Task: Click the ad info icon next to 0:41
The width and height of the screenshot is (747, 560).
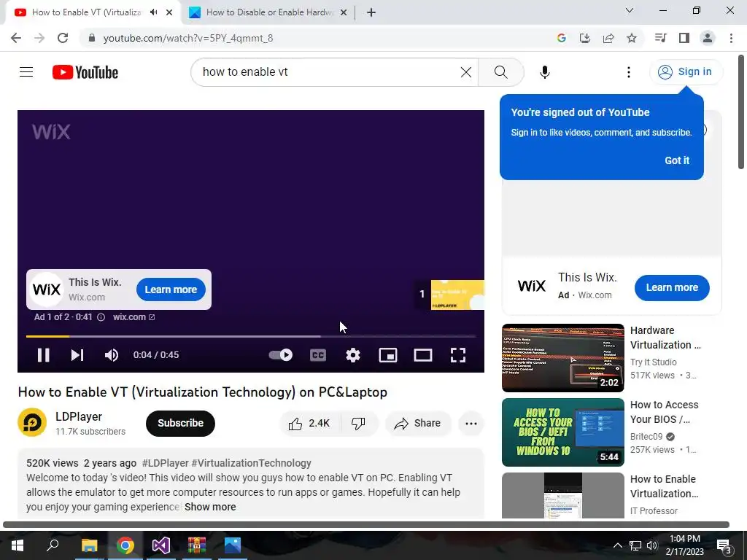Action: (101, 317)
